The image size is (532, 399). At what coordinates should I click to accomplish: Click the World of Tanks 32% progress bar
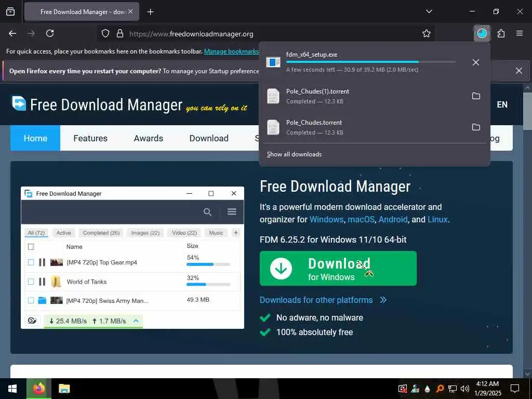coord(208,284)
